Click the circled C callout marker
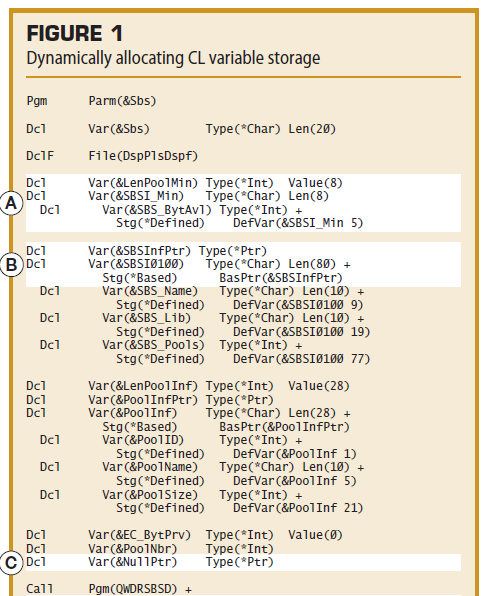The width and height of the screenshot is (489, 596). pyautogui.click(x=11, y=563)
